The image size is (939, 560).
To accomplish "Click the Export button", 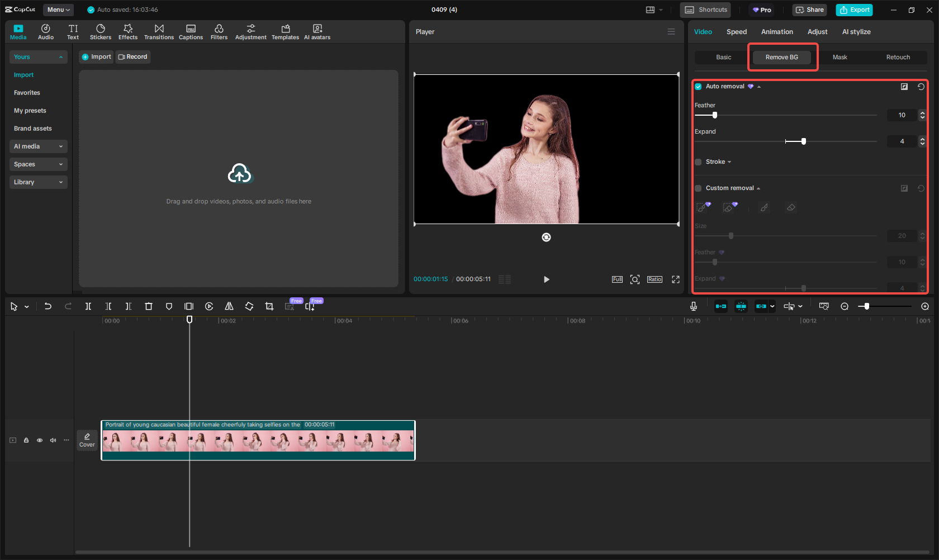I will click(853, 10).
